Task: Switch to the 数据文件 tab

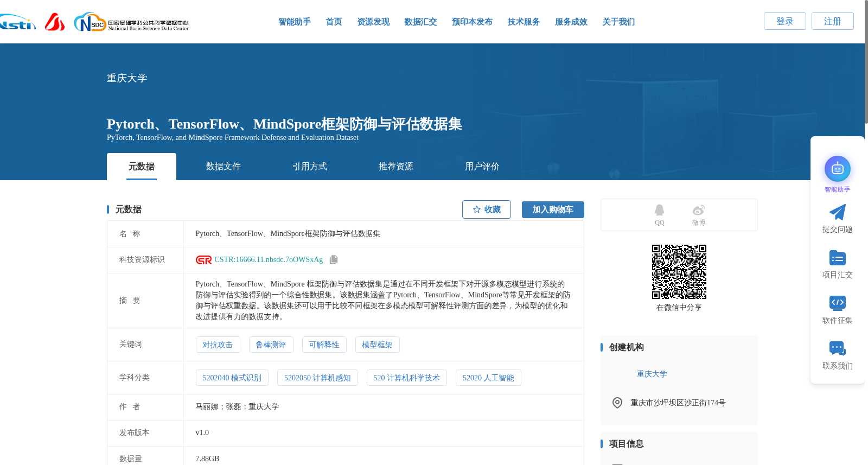Action: (224, 167)
